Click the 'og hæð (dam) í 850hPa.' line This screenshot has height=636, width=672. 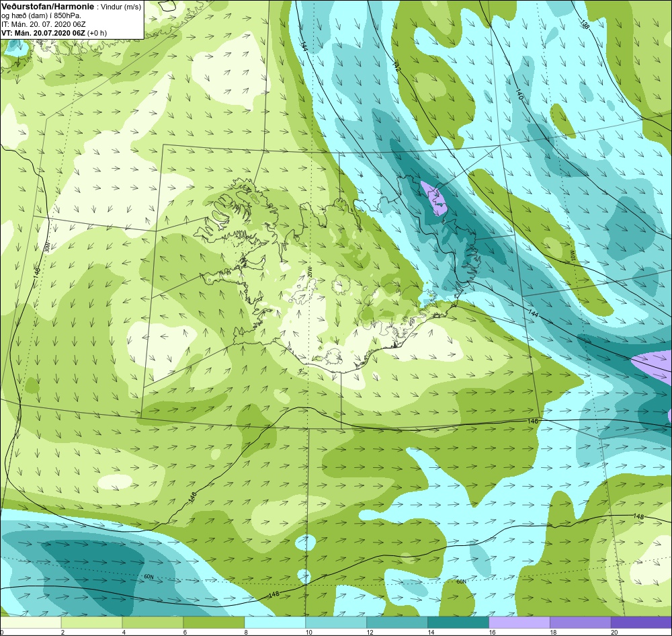coord(41,16)
